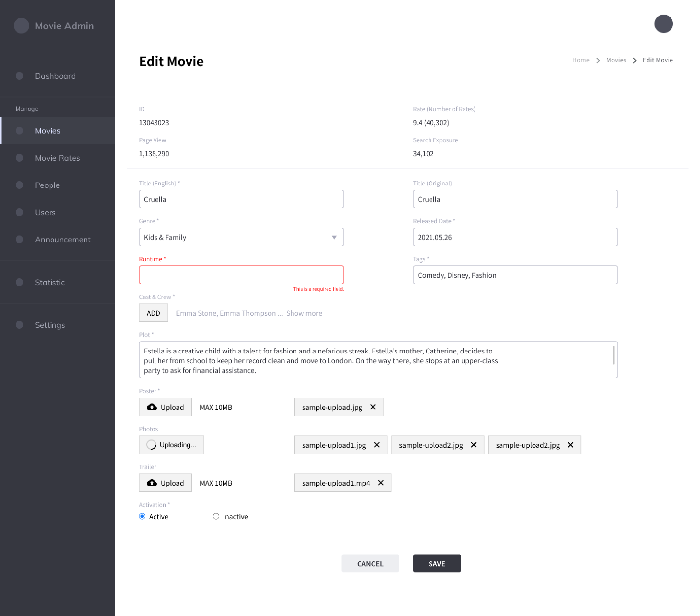The image size is (700, 616).
Task: Click the Settings bullet icon
Action: click(19, 325)
